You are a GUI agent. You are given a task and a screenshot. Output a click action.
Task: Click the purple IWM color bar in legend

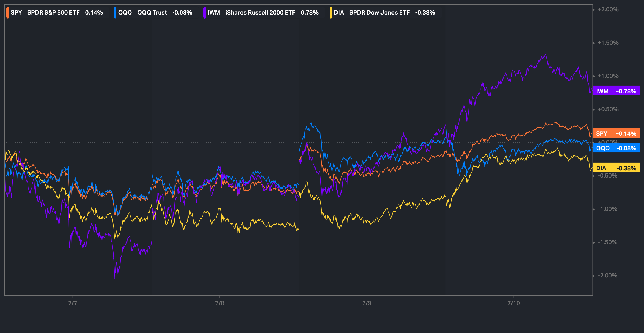pyautogui.click(x=204, y=13)
